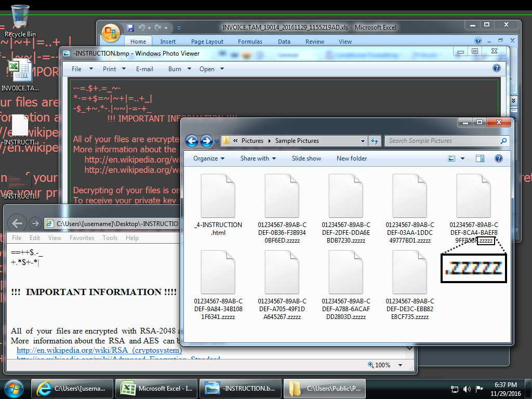Switch to -INSTRUCTION.b... Photo Viewer taskbar button
Viewport: 532px width, 399px height.
point(241,389)
